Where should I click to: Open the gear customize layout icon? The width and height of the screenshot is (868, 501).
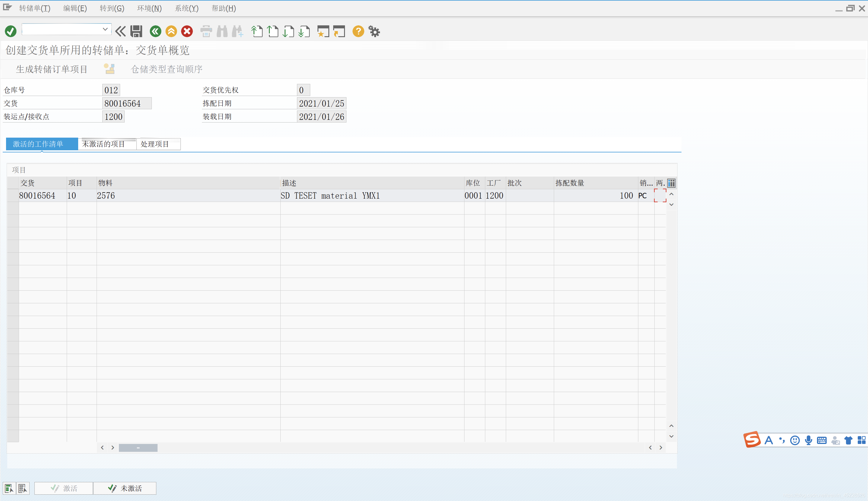(374, 31)
